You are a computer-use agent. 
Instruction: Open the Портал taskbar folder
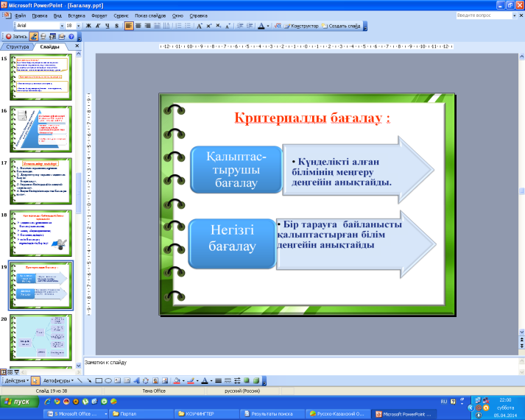coord(141,414)
